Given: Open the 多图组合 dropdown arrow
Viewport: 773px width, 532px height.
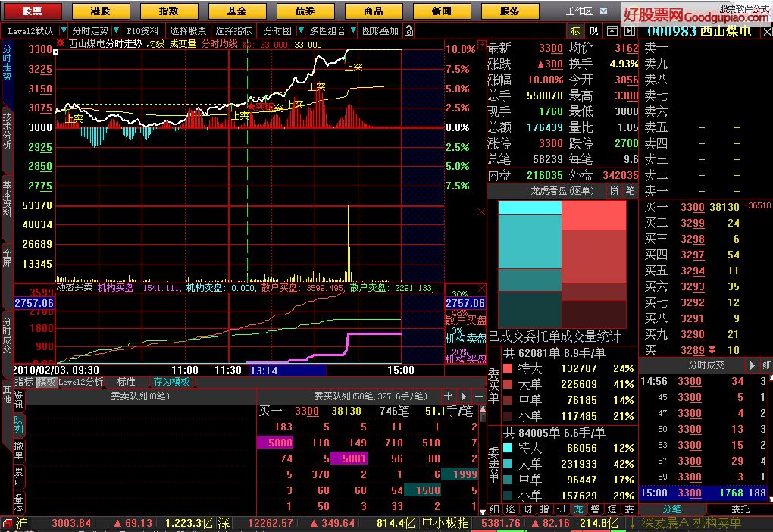Looking at the screenshot, I should pos(353,30).
